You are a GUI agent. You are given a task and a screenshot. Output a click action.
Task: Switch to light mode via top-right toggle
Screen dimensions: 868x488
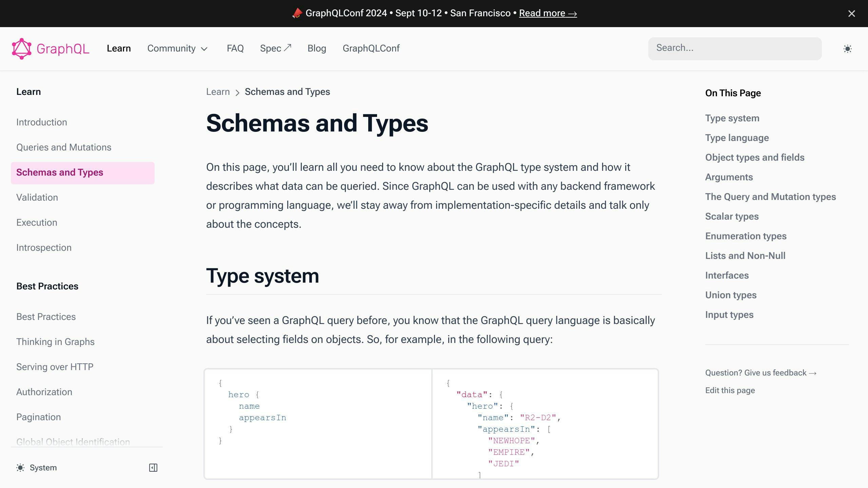click(x=847, y=48)
